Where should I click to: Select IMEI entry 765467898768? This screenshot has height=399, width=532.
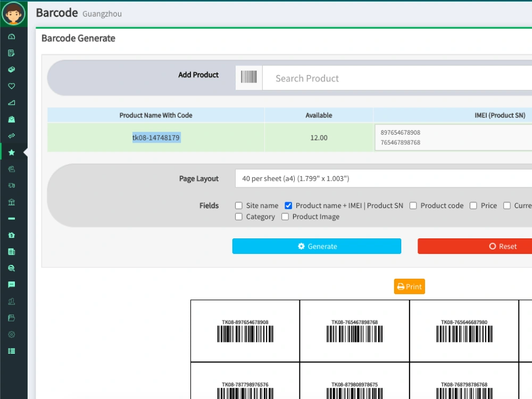coord(401,143)
